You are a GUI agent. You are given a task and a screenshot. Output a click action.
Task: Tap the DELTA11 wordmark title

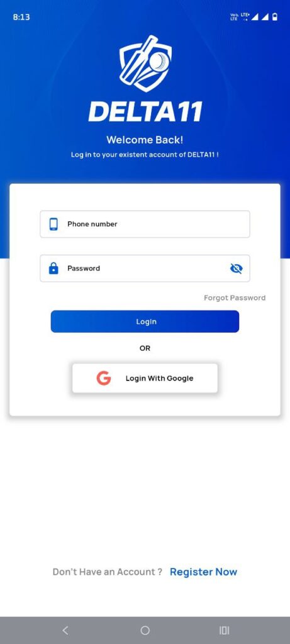point(145,112)
